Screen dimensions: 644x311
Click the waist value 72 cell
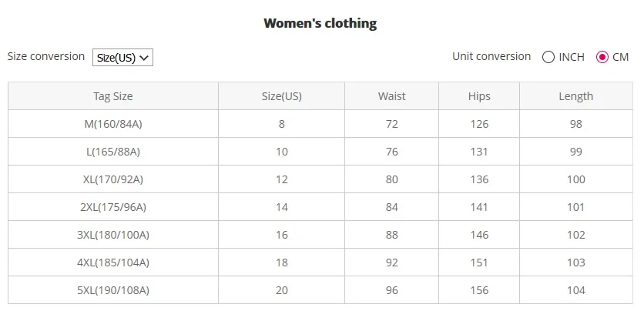coord(391,124)
